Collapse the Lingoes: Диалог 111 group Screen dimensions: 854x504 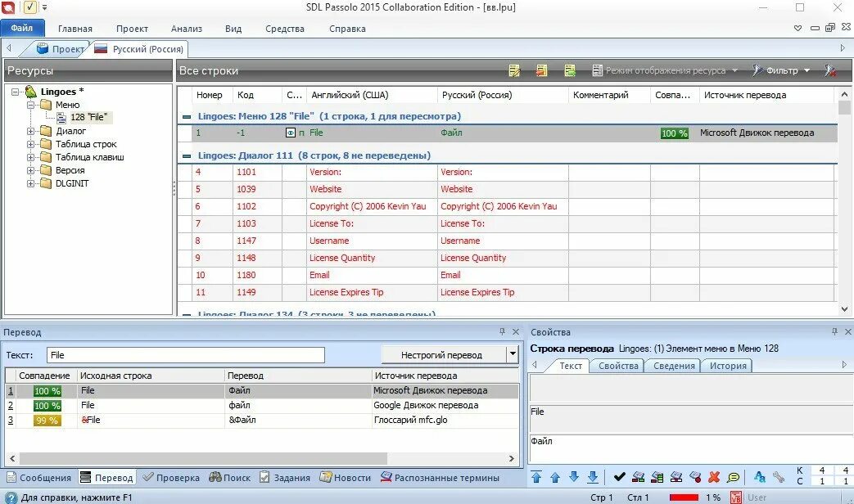(186, 155)
